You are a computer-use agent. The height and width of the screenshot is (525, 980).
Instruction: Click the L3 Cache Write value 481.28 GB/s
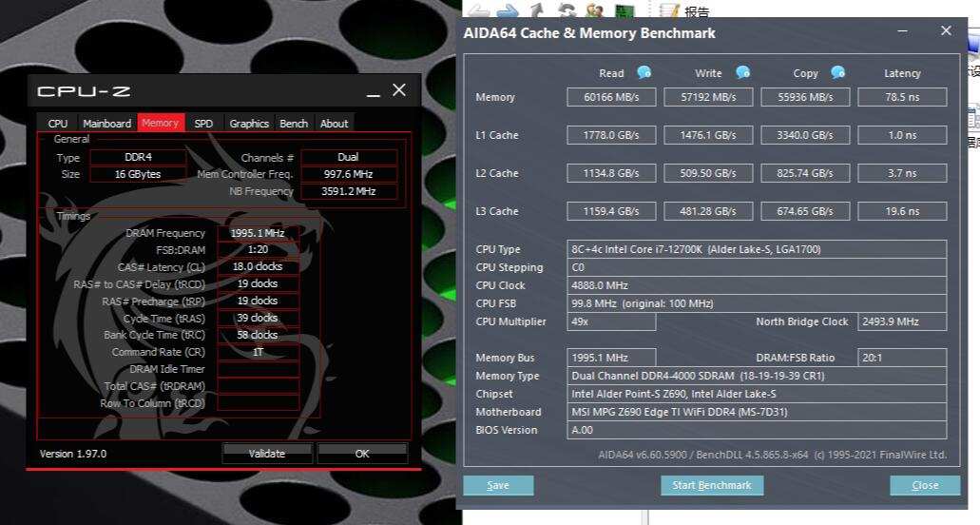[x=708, y=211]
